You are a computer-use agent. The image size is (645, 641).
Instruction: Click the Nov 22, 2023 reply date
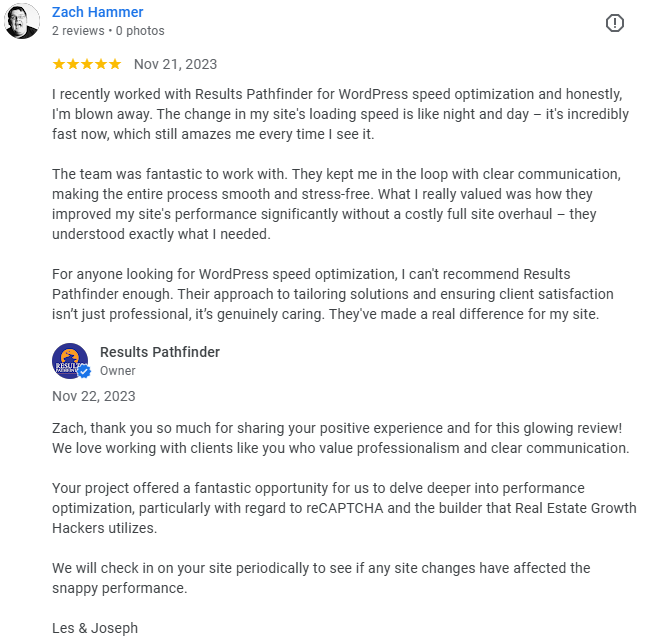(93, 396)
